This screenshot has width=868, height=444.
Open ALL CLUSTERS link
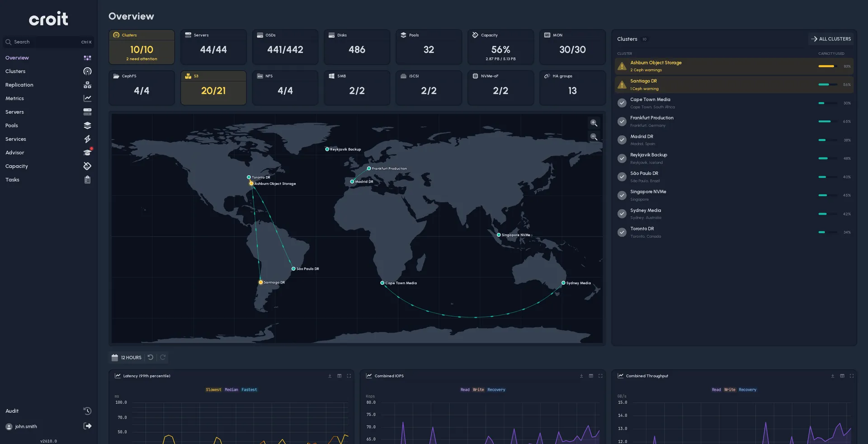click(831, 39)
